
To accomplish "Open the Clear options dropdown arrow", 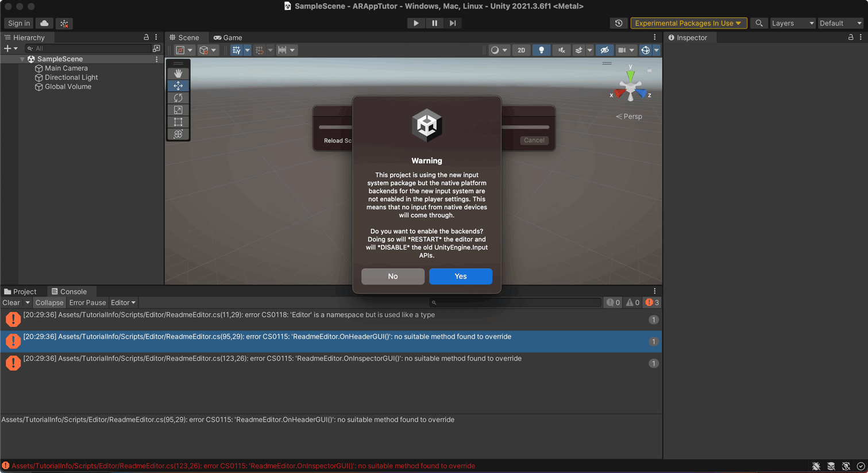I will pyautogui.click(x=27, y=302).
